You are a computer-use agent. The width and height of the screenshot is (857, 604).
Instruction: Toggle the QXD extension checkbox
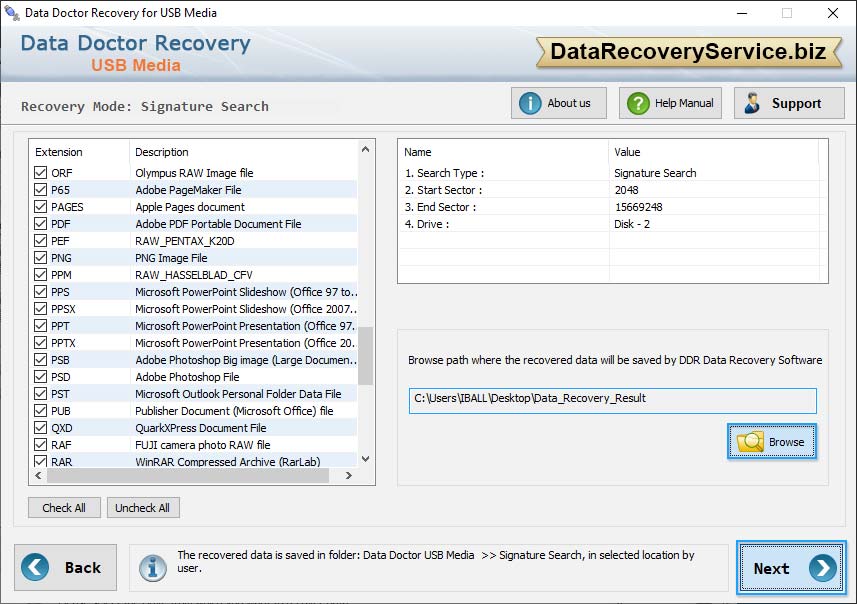pos(40,427)
